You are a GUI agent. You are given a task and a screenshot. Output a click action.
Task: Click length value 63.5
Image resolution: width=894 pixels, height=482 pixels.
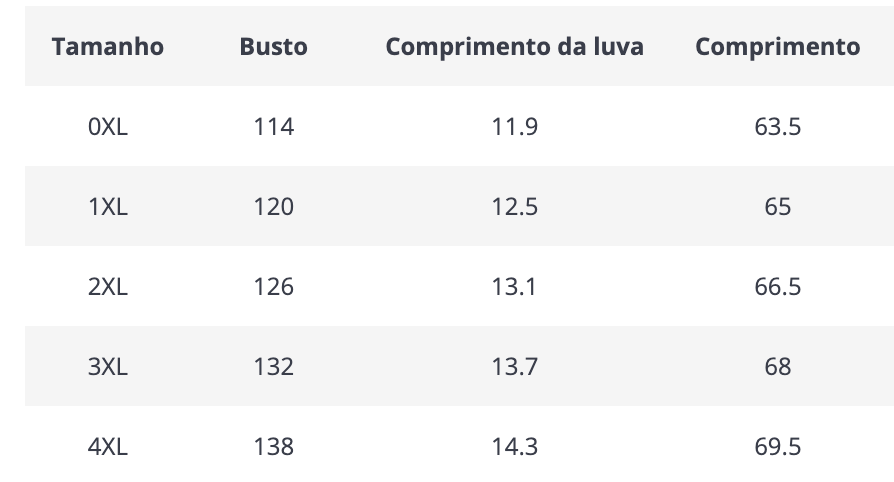coord(778,127)
